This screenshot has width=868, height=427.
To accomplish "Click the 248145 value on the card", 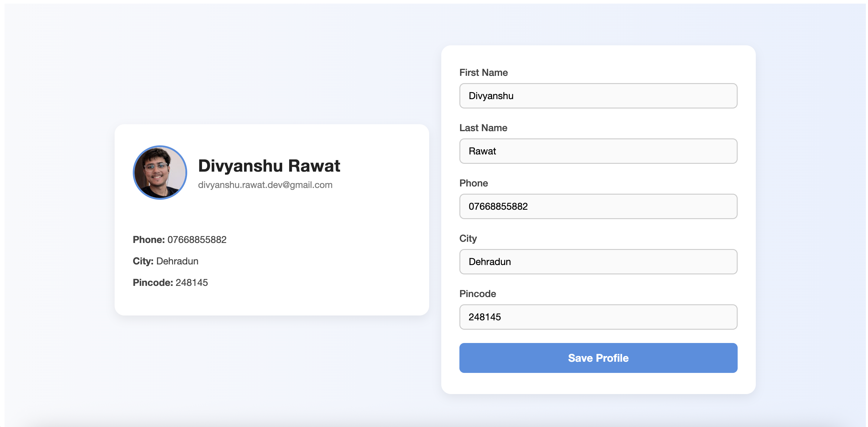I will (192, 282).
